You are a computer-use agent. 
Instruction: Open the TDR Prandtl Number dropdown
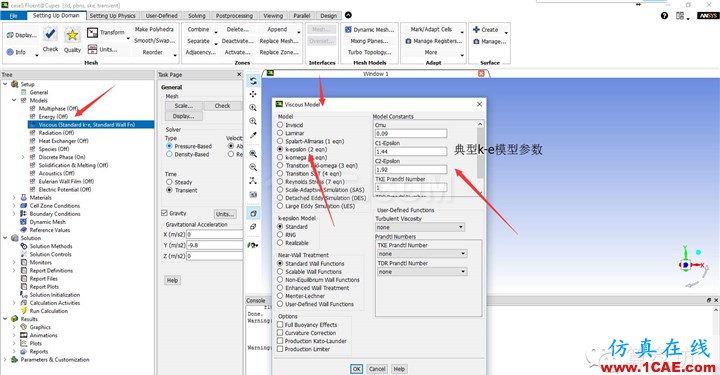(x=422, y=272)
